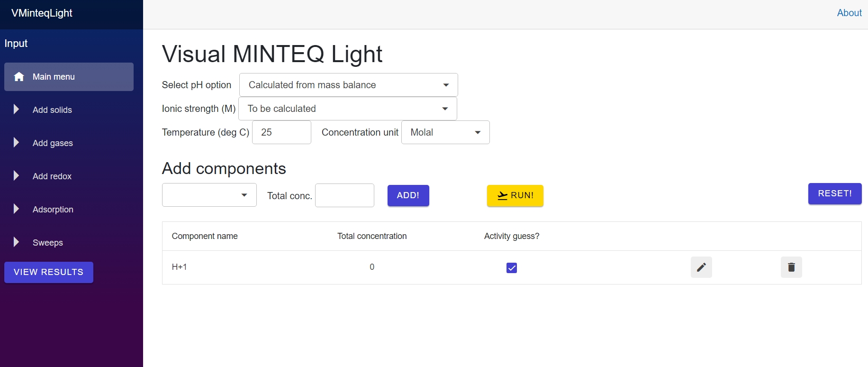Click the arrow icon next to Add redox
This screenshot has width=868, height=367.
pyautogui.click(x=17, y=176)
